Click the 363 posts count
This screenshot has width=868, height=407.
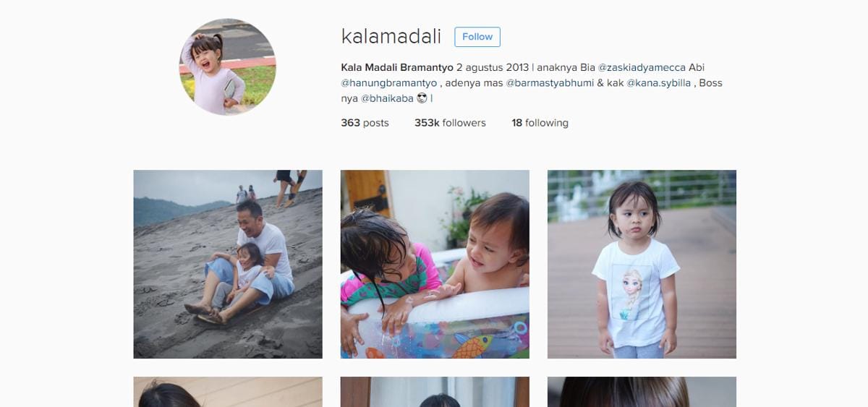point(365,123)
